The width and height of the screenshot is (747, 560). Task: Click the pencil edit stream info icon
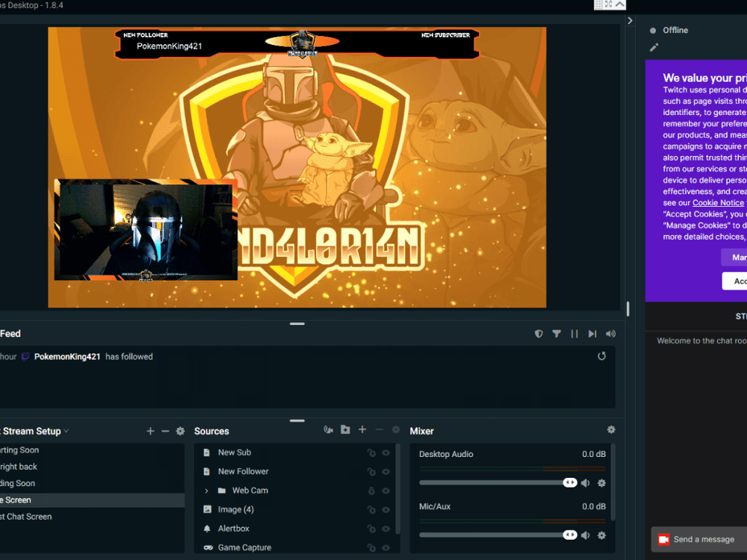point(654,47)
